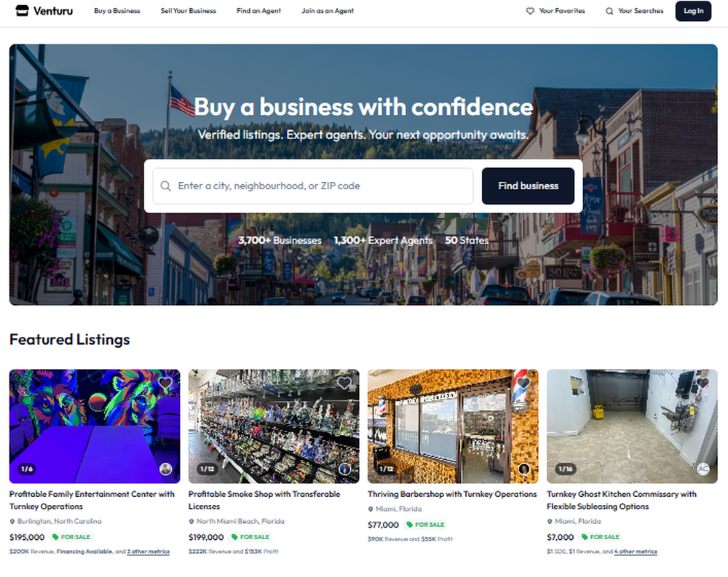Click agent avatar on Entertainment Center card
This screenshot has height=577, width=728.
point(166,469)
